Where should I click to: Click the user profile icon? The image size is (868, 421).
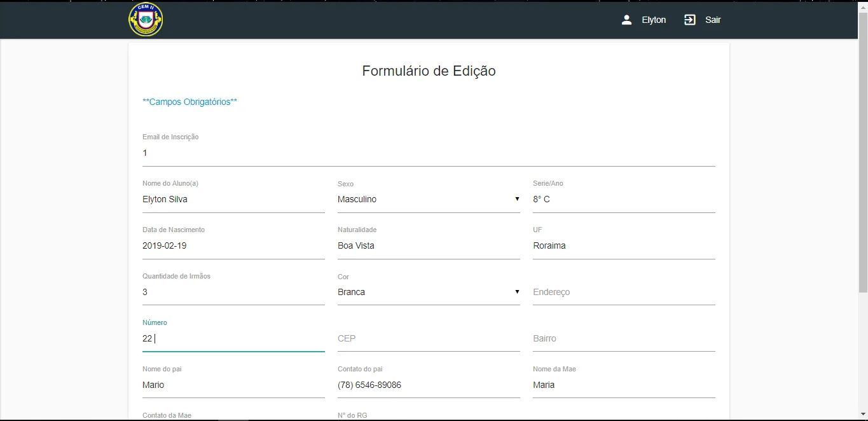tap(626, 20)
